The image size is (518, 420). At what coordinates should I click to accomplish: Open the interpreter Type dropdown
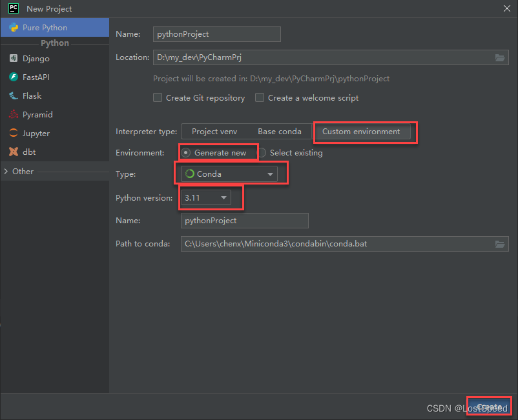[270, 174]
